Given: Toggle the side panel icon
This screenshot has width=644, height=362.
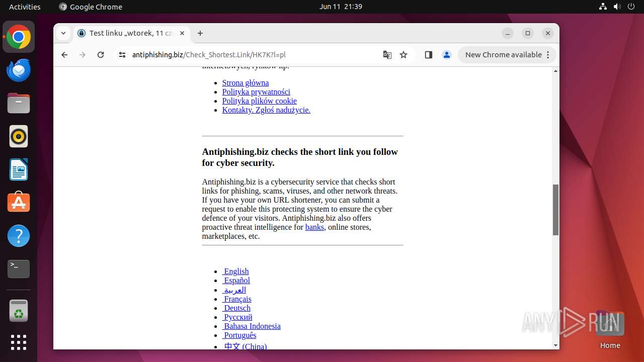Looking at the screenshot, I should [429, 55].
